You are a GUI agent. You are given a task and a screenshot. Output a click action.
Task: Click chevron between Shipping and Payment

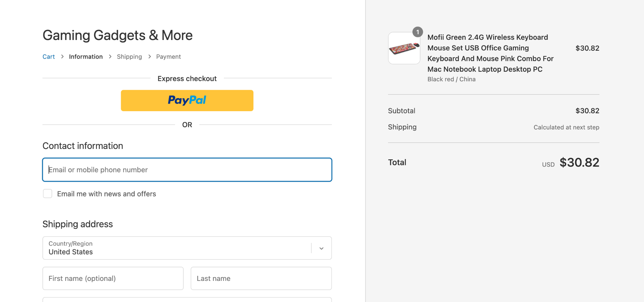[149, 57]
